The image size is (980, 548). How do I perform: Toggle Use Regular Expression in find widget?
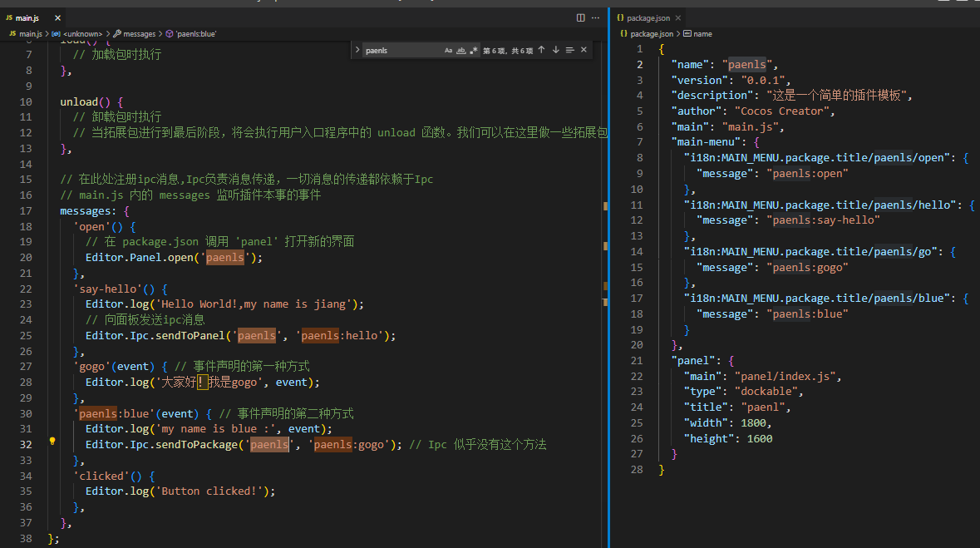(x=474, y=50)
